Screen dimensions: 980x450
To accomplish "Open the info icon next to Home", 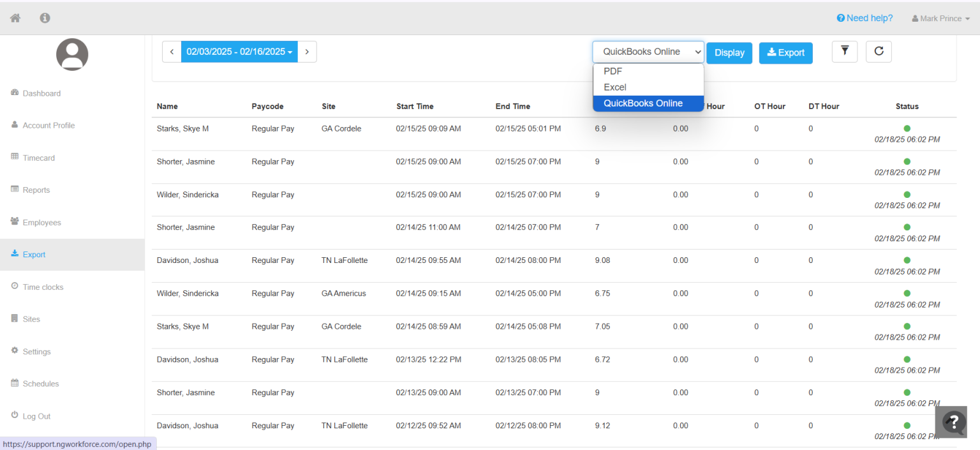I will (45, 17).
